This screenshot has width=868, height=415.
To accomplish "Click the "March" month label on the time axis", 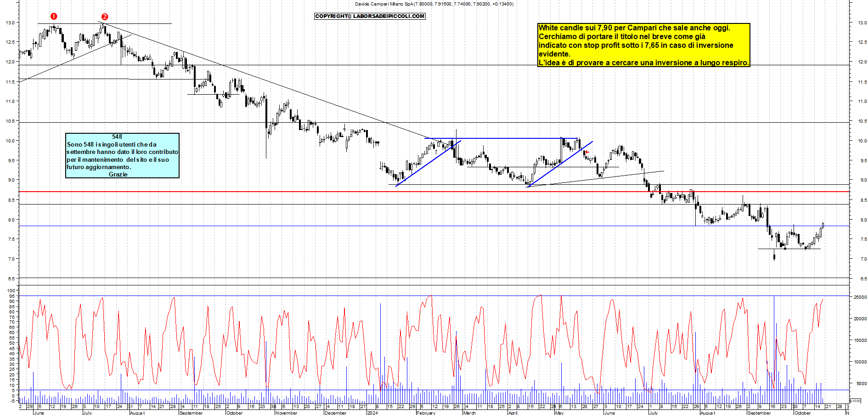I will pyautogui.click(x=469, y=413).
